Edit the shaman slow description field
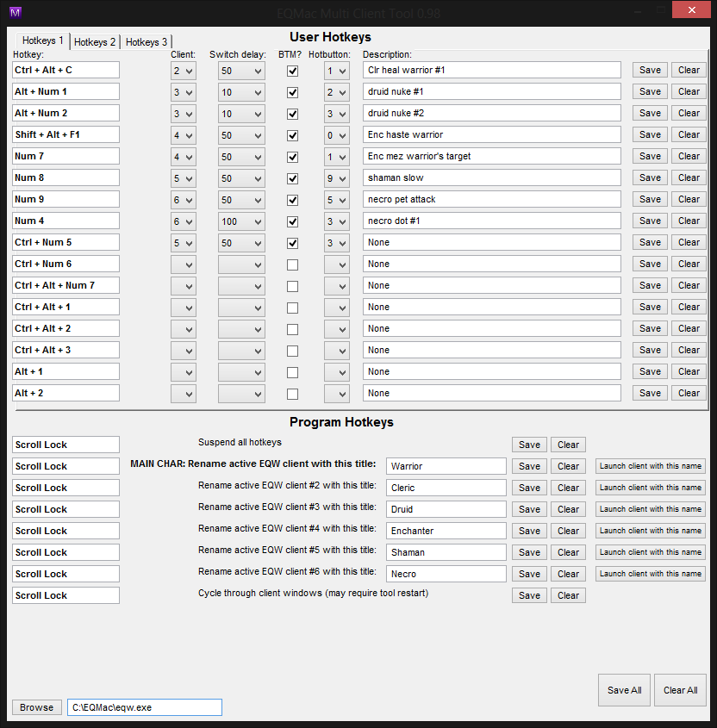The width and height of the screenshot is (717, 728). 491,177
